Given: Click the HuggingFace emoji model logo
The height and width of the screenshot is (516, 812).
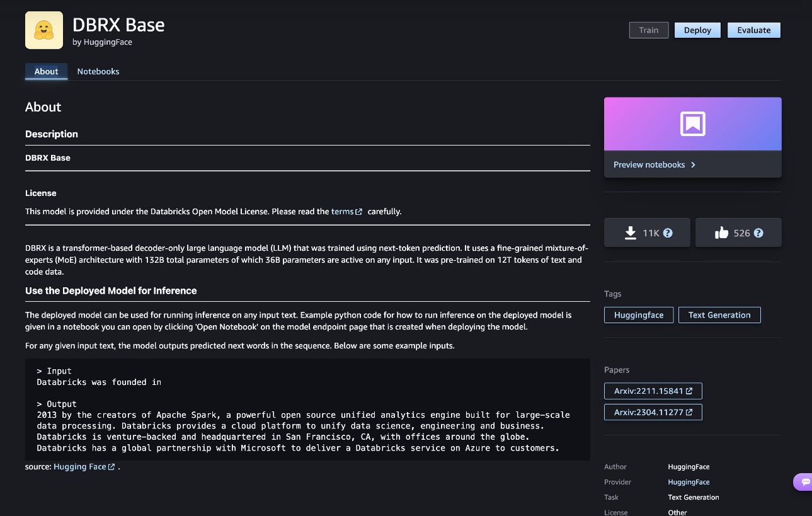Looking at the screenshot, I should (44, 30).
